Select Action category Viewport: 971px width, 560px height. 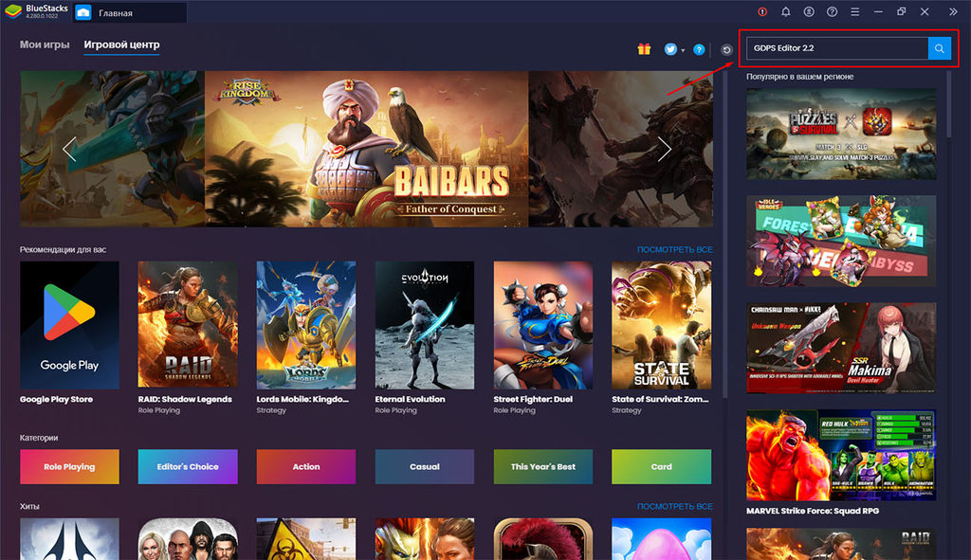click(306, 466)
